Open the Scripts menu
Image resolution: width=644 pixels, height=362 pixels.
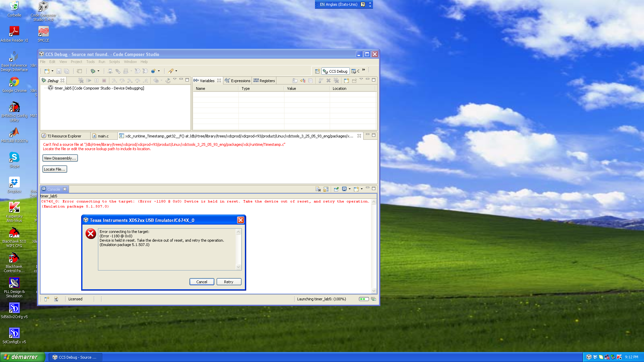114,62
